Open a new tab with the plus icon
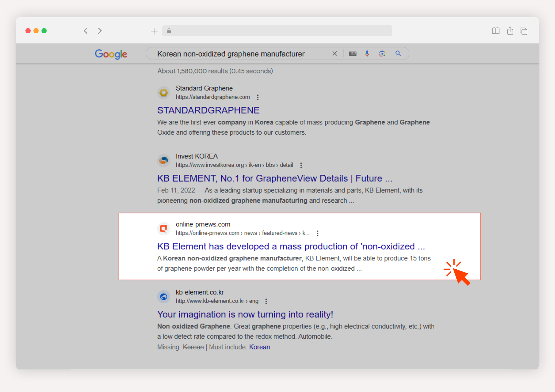555x392 pixels. (154, 31)
